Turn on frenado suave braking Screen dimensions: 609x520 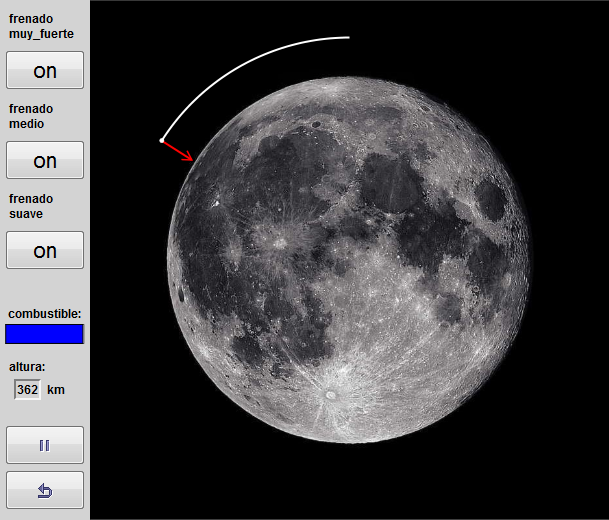click(45, 250)
